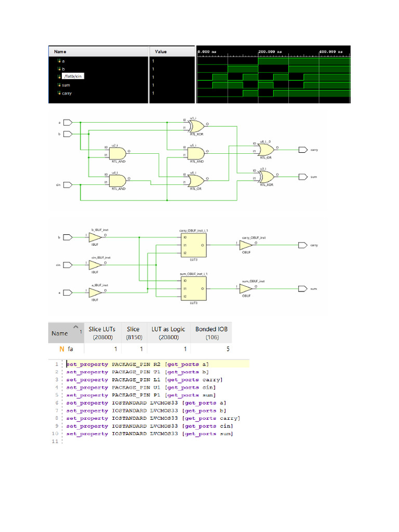Select the signal 'a' waveform icon

pos(59,61)
